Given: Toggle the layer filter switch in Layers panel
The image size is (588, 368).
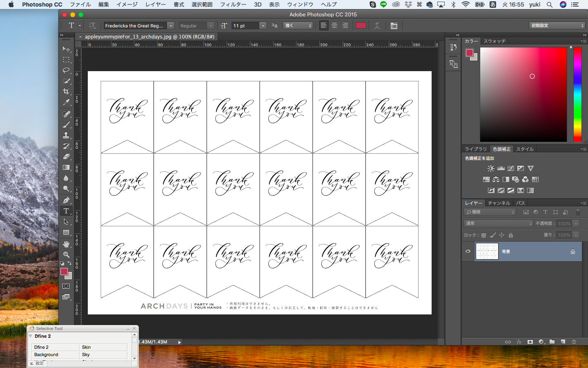Looking at the screenshot, I should [x=577, y=212].
